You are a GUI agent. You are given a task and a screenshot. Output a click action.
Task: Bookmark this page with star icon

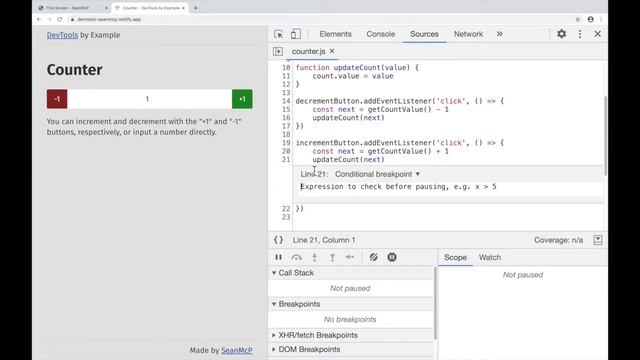tap(578, 19)
